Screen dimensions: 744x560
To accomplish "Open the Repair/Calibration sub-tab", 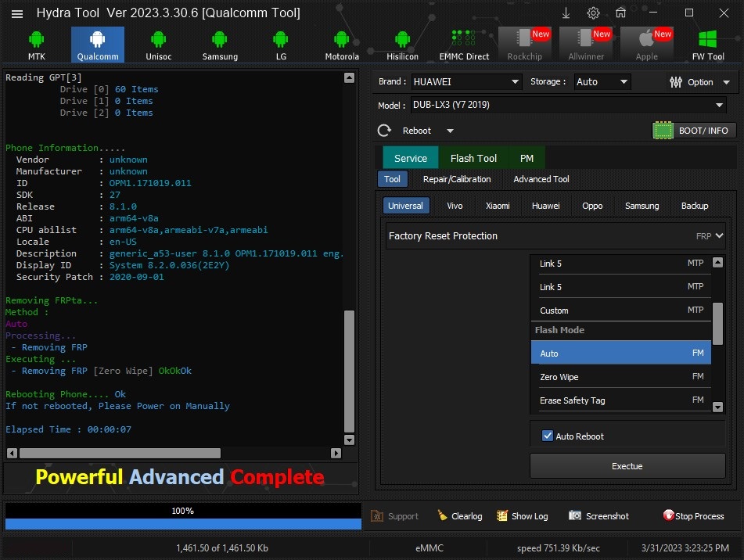I will pos(457,179).
